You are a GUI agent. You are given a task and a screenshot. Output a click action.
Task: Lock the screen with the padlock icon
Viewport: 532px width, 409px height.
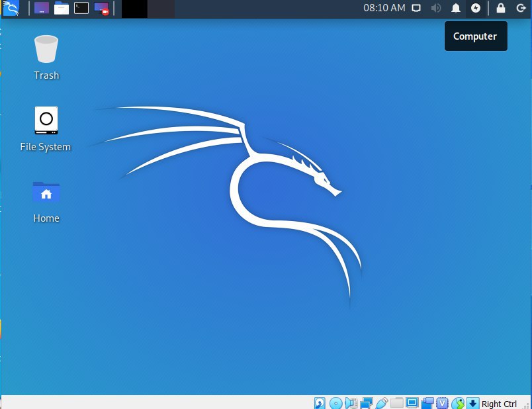[x=501, y=8]
